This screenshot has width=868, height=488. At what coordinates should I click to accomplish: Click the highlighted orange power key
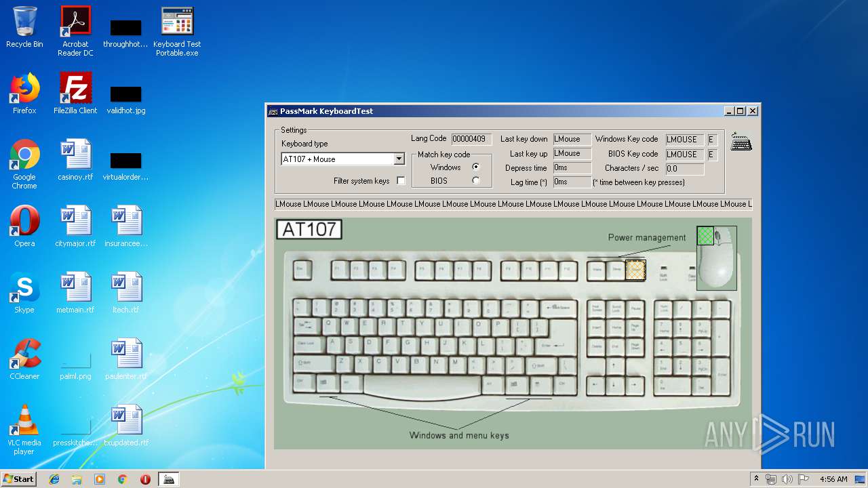point(635,270)
